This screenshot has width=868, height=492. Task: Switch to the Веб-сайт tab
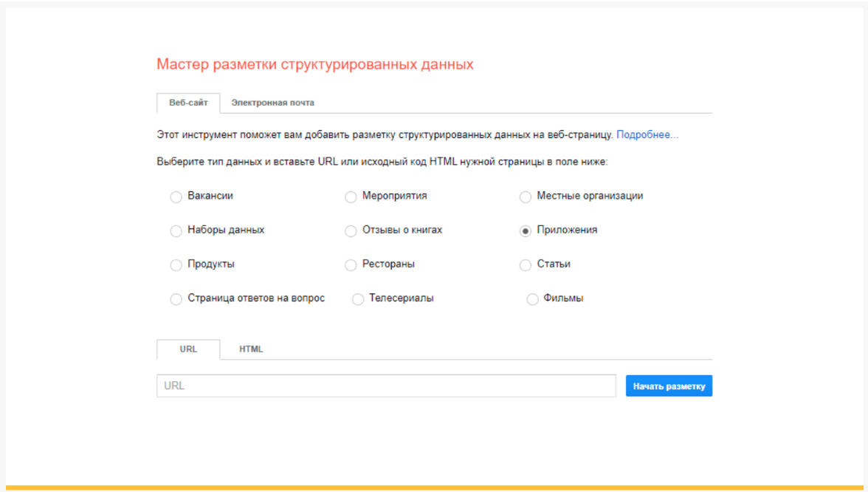(188, 103)
